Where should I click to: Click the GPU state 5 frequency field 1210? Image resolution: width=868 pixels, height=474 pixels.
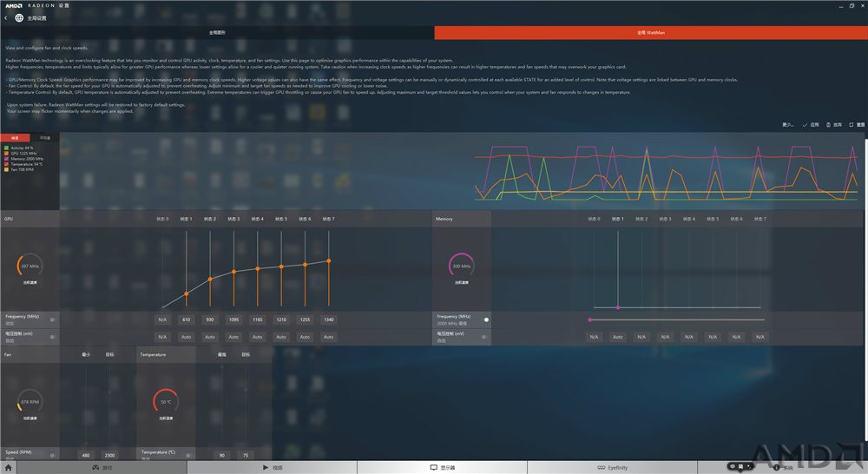[x=281, y=319]
